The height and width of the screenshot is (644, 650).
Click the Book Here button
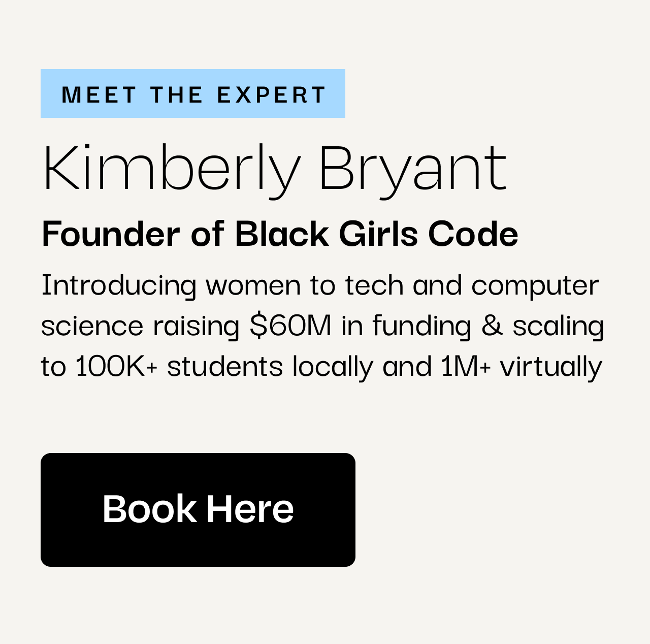pos(198,509)
